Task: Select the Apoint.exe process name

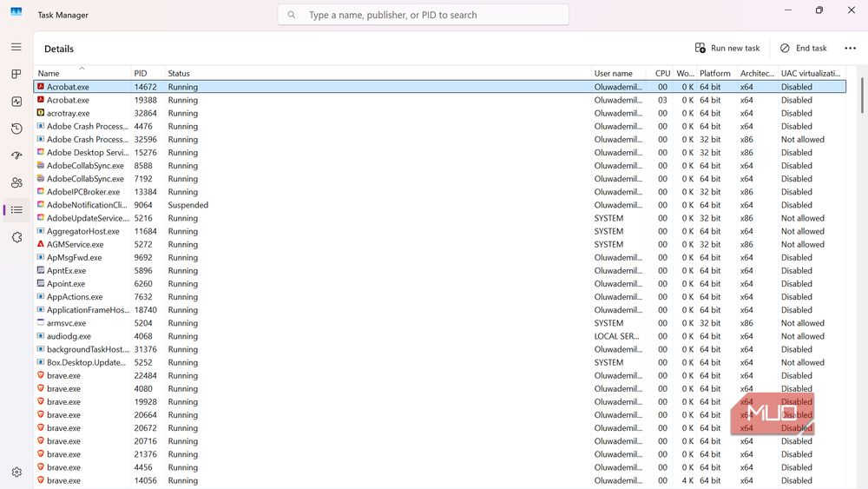Action: [66, 283]
